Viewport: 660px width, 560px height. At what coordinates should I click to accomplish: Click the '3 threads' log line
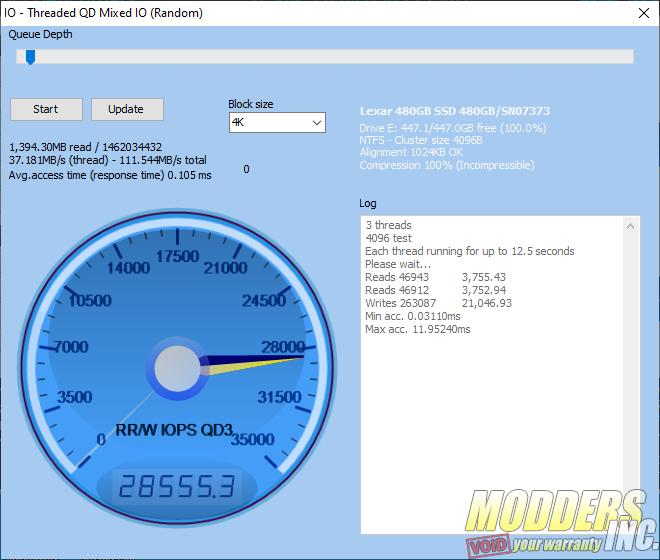click(x=389, y=225)
